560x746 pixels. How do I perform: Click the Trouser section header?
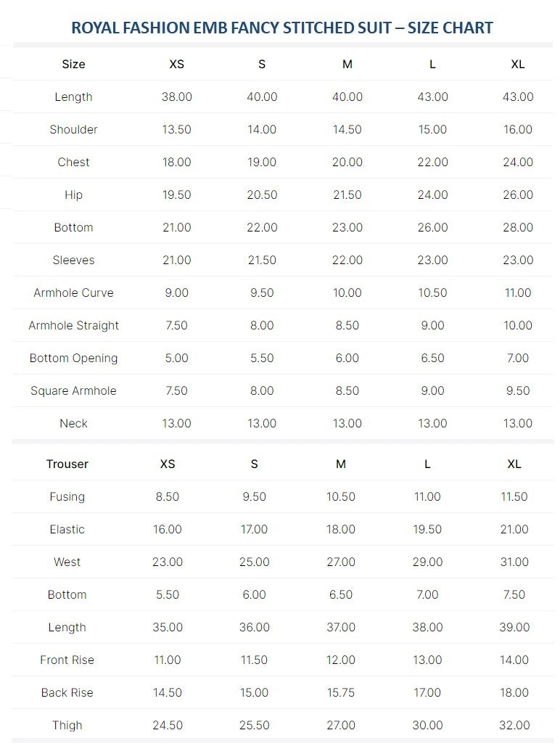point(67,464)
